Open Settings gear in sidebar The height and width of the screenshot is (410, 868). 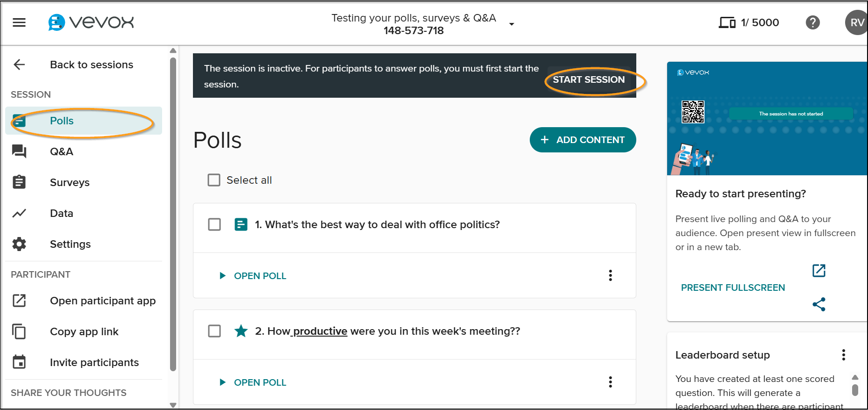tap(19, 244)
